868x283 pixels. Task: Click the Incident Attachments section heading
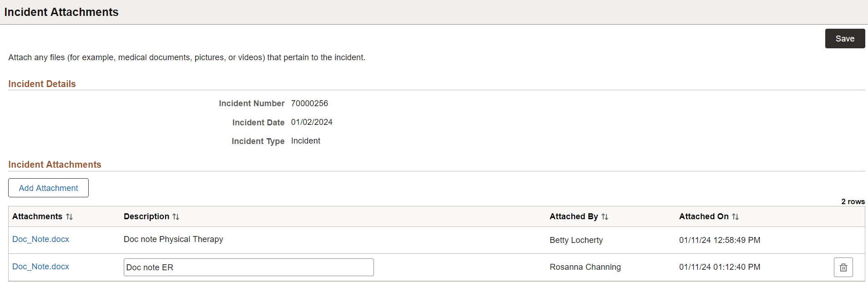[x=55, y=165]
